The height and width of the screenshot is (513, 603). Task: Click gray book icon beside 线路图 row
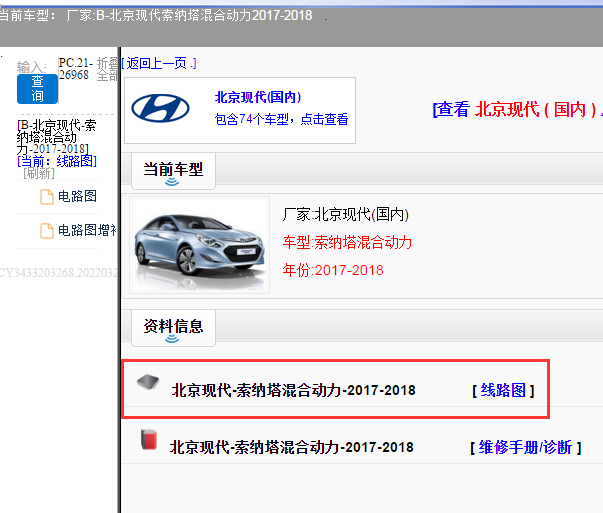148,382
